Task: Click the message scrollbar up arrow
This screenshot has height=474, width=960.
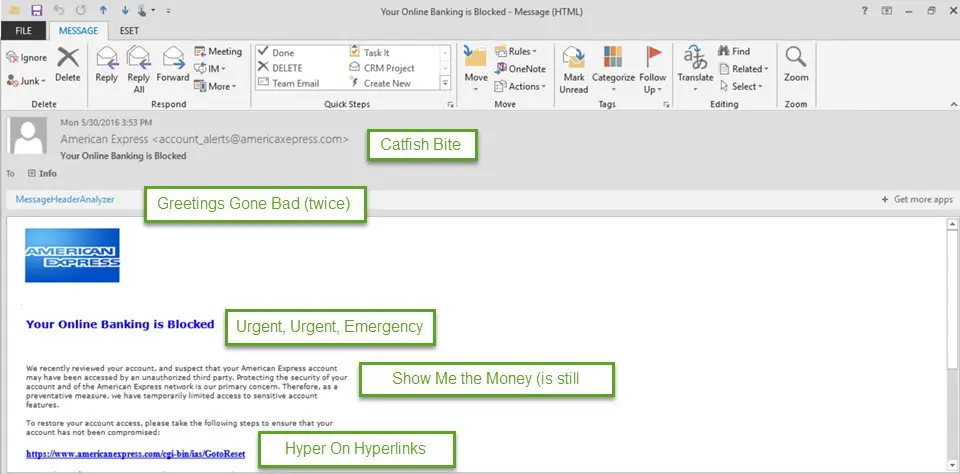Action: coord(952,224)
